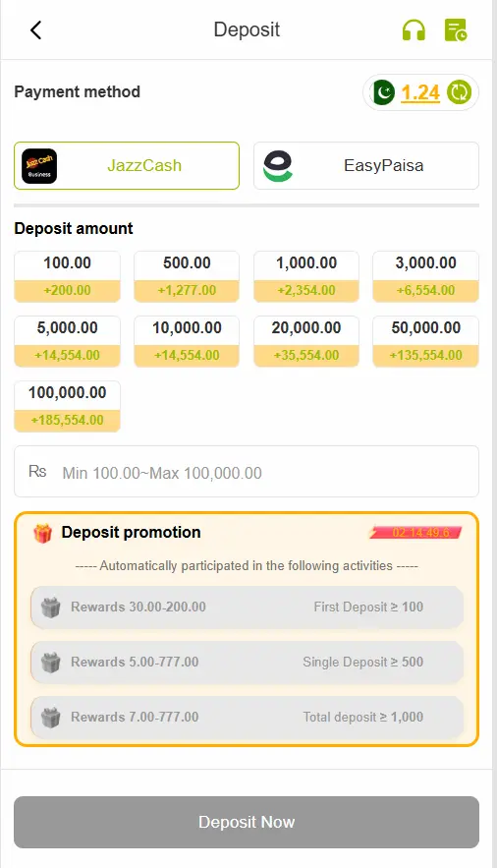497x868 pixels.
Task: Select EasyPaisa payment method
Action: point(366,165)
